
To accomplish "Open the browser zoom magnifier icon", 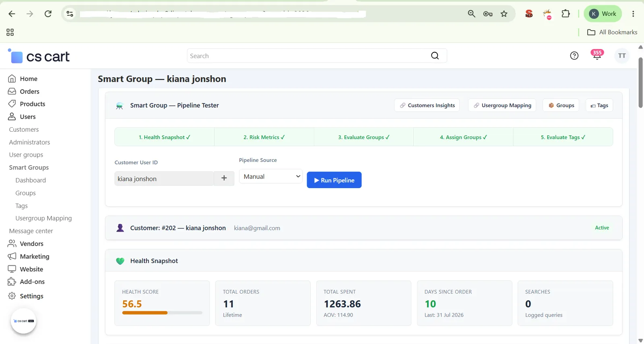I will (x=471, y=14).
